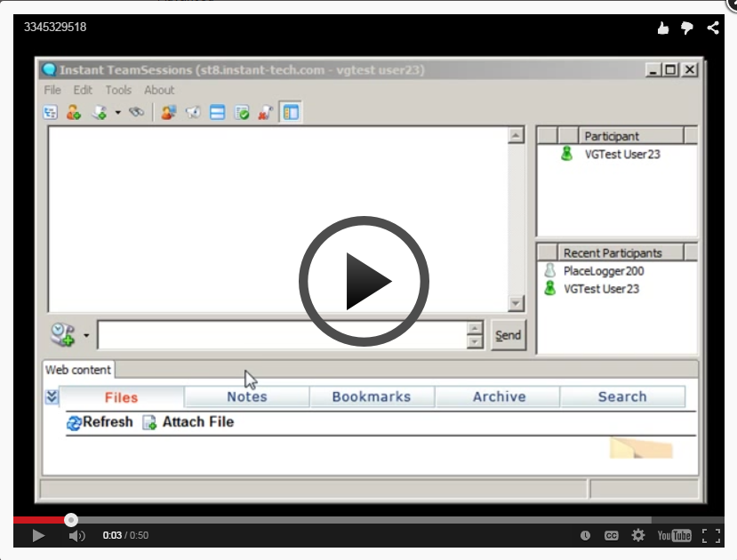Click the Attach File link
The height and width of the screenshot is (560, 737).
click(x=188, y=422)
